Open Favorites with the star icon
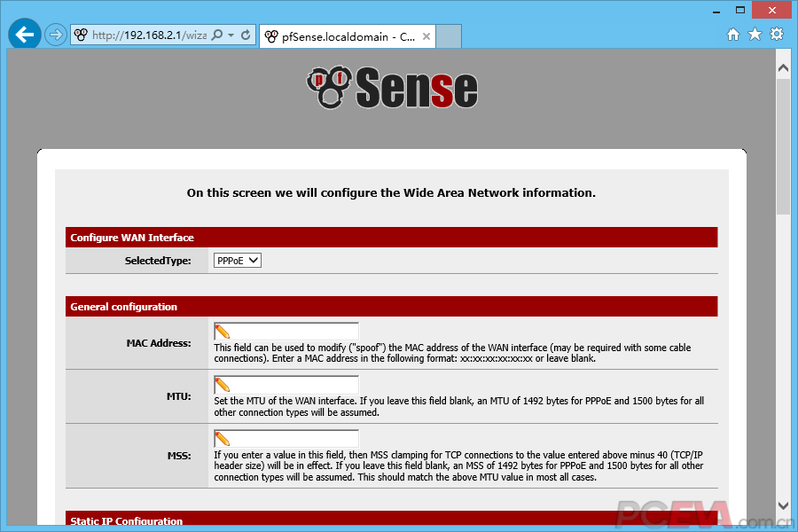The height and width of the screenshot is (532, 798). [755, 35]
